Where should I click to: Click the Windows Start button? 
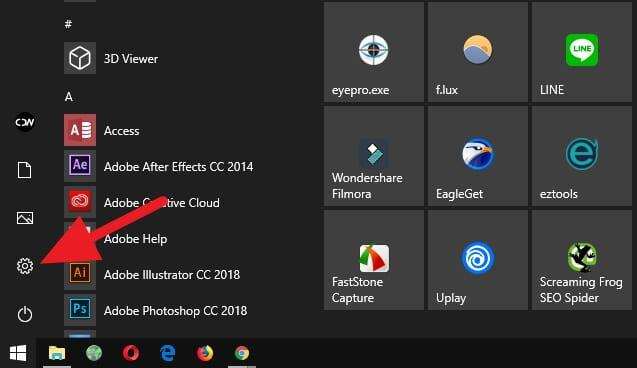18,353
